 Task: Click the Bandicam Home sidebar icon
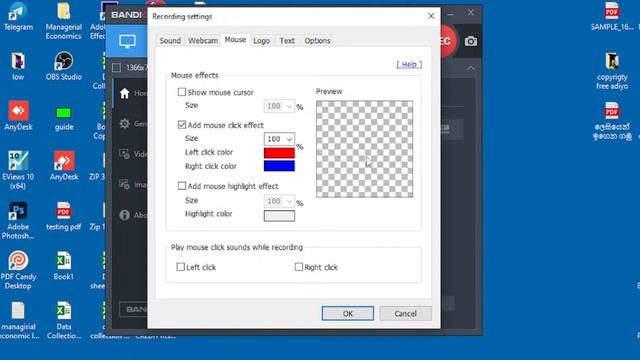click(x=124, y=93)
